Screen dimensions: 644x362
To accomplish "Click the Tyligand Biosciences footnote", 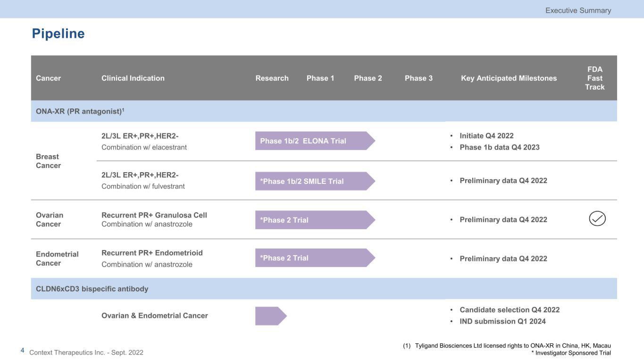I will [x=507, y=346].
